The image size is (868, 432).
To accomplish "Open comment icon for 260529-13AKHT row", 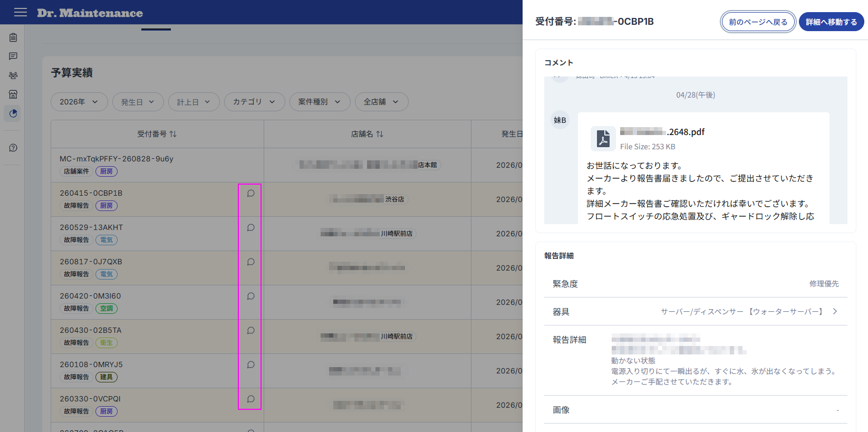I will (x=251, y=227).
